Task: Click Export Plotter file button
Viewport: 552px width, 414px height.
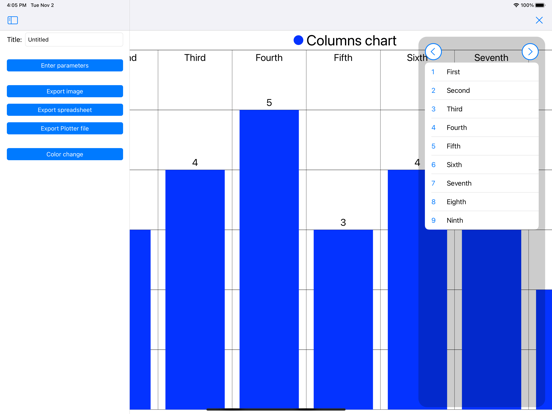Action: click(x=65, y=128)
